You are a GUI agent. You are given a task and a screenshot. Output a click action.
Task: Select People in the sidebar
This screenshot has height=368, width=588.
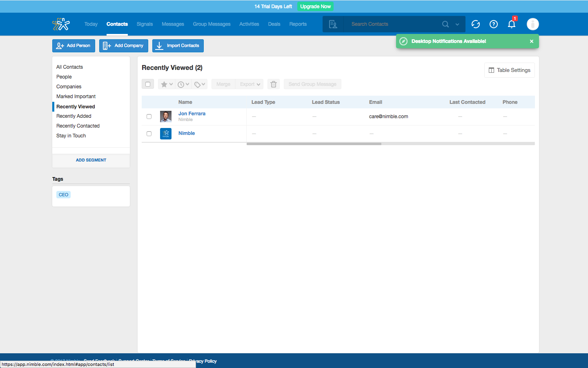click(x=64, y=77)
